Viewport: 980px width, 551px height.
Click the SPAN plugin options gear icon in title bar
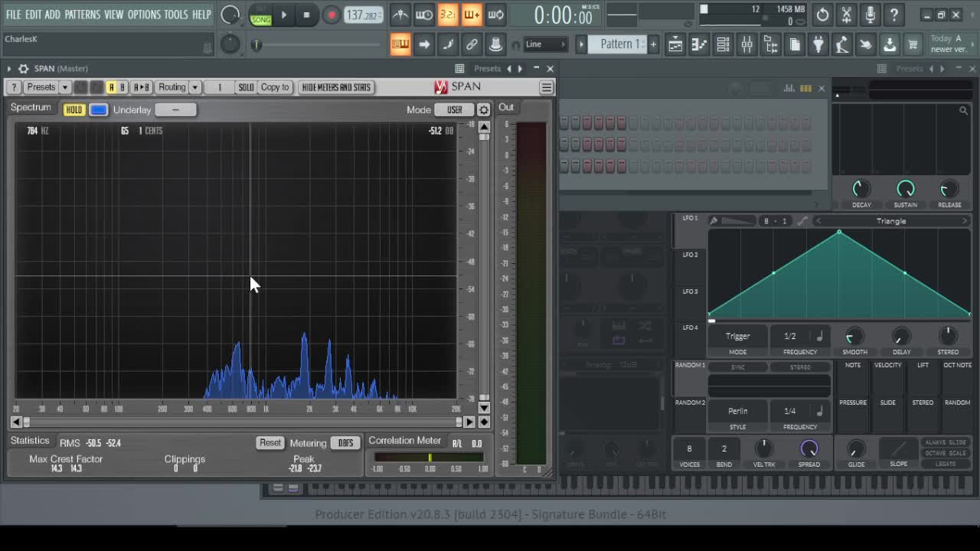[23, 69]
